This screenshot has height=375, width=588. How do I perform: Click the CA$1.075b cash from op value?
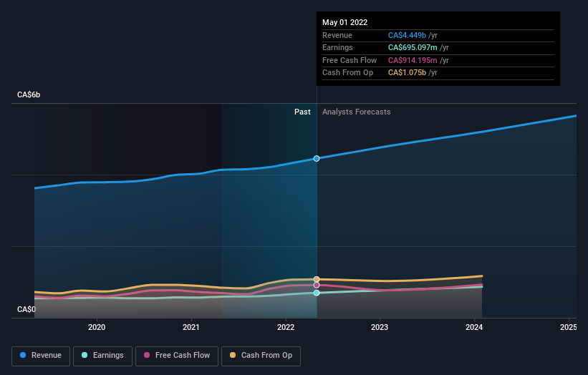[407, 73]
